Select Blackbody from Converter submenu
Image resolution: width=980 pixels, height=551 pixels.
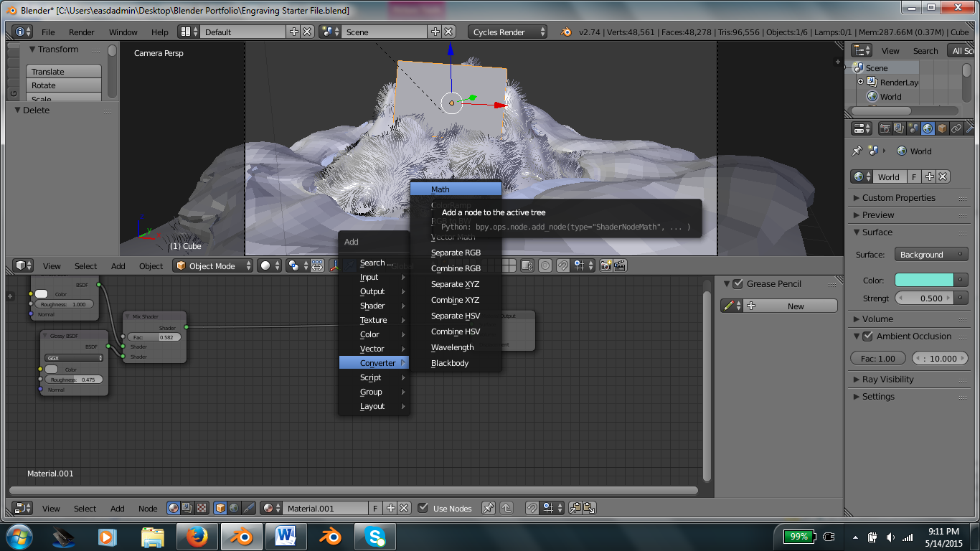pyautogui.click(x=456, y=363)
